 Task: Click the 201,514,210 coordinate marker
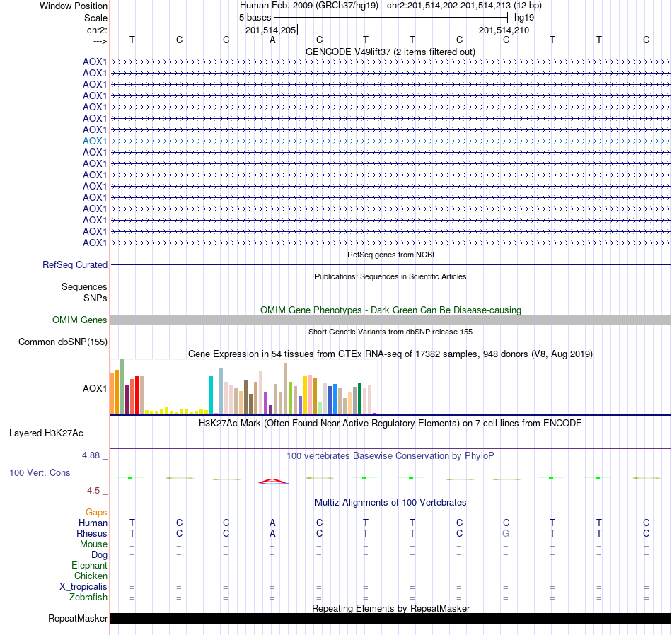504,30
